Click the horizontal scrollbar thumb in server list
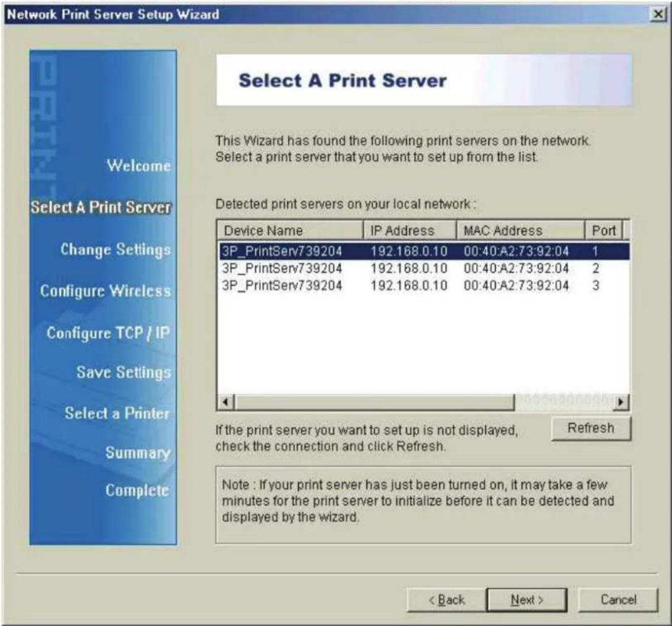This screenshot has width=672, height=626. pyautogui.click(x=374, y=402)
